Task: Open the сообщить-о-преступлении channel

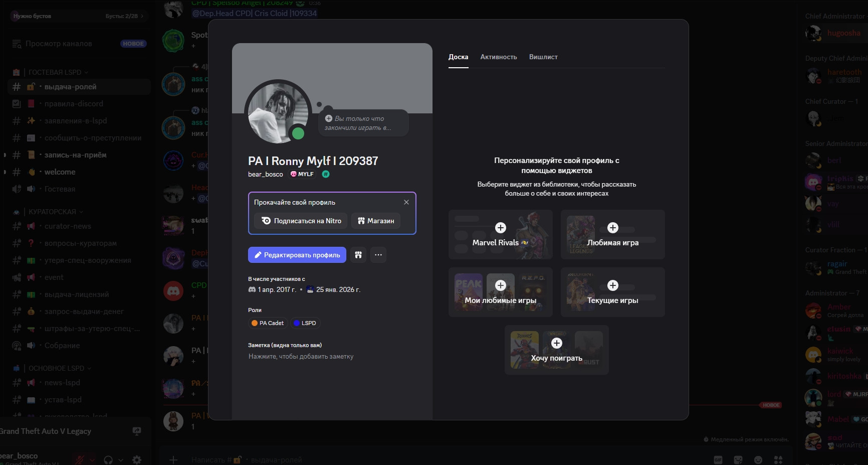Action: tap(79, 138)
